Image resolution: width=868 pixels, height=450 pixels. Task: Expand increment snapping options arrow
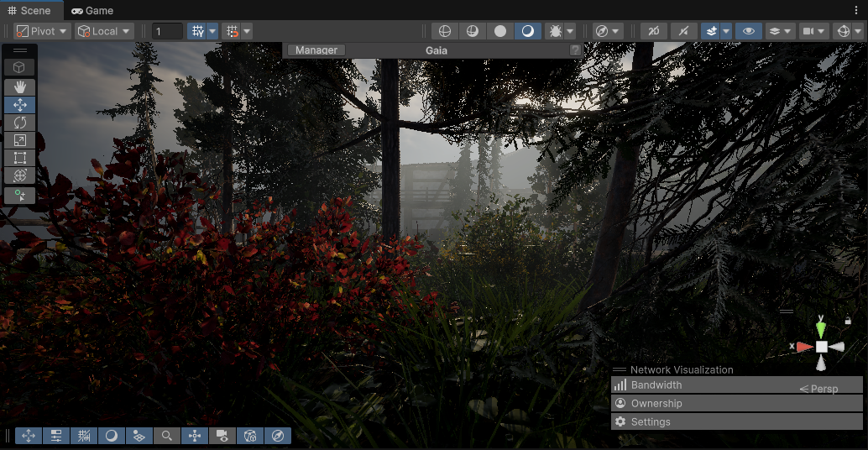pos(247,31)
